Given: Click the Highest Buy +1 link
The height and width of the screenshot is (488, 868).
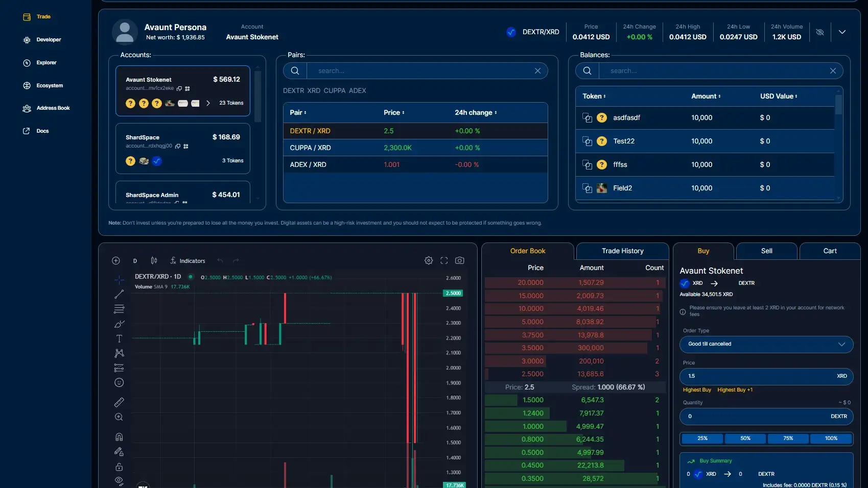Looking at the screenshot, I should (735, 390).
